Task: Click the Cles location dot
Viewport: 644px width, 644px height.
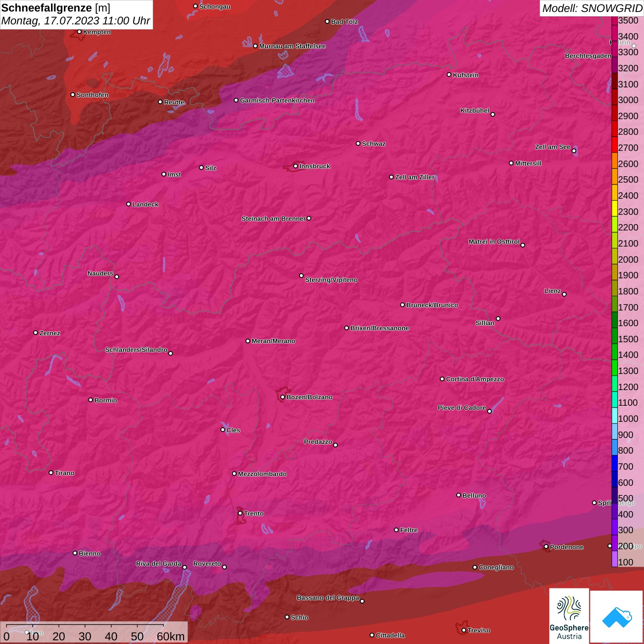Action: coord(223,430)
